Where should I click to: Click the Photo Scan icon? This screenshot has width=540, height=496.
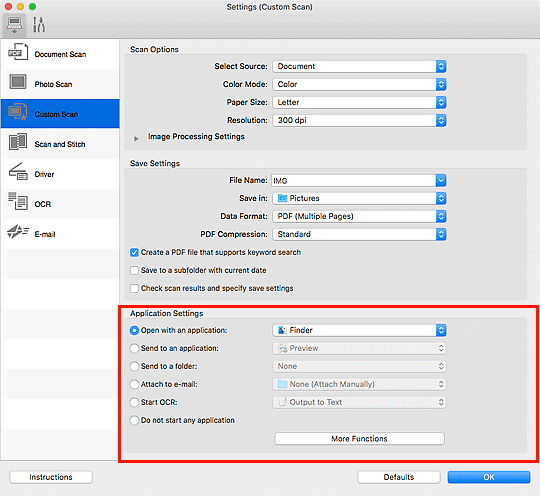[18, 82]
